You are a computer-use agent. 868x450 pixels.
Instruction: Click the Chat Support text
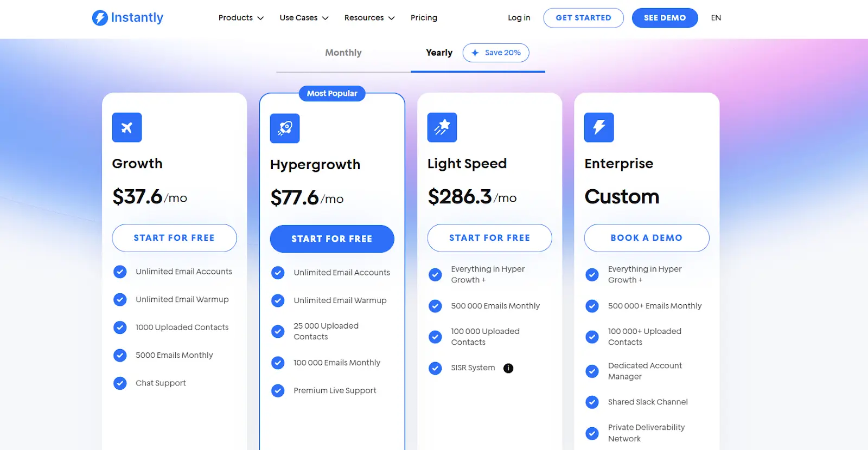[161, 383]
